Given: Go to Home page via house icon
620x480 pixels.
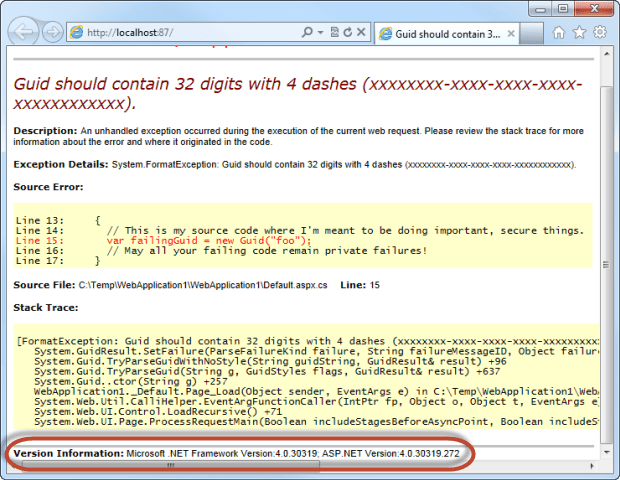Looking at the screenshot, I should coord(558,32).
